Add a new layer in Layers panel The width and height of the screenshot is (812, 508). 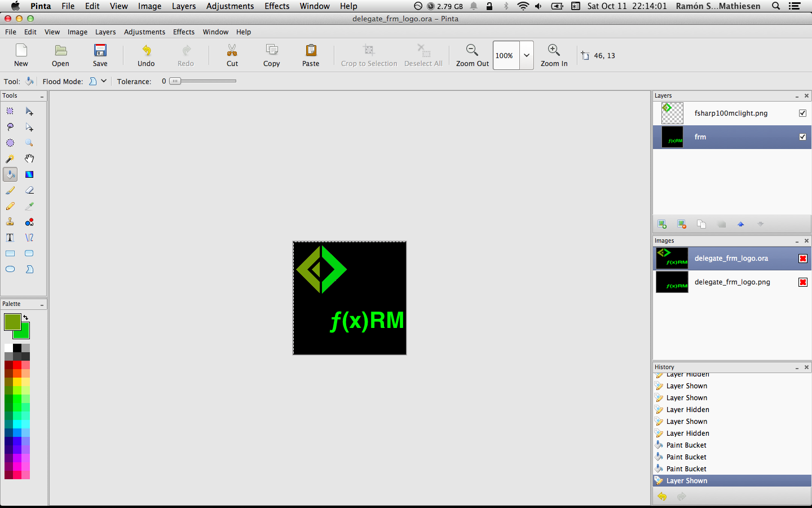pyautogui.click(x=662, y=224)
